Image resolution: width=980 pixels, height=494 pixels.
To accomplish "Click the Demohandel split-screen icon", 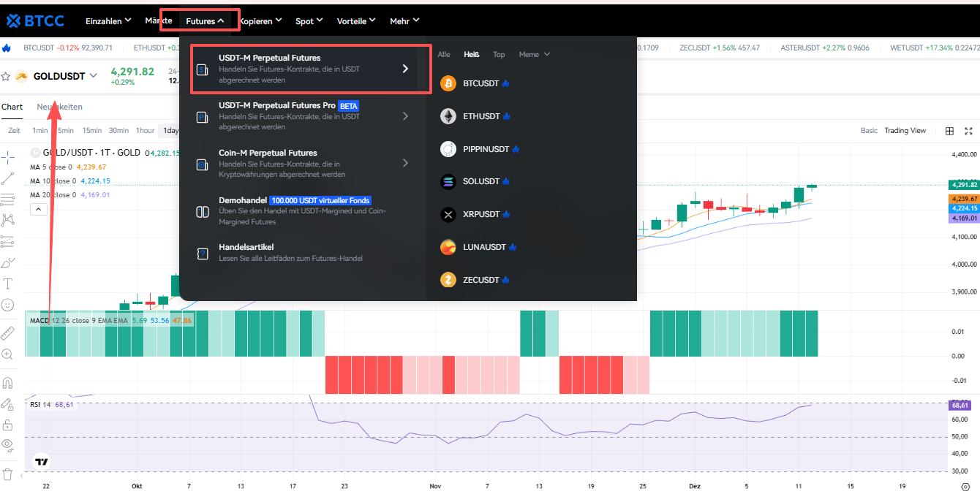I will tap(203, 212).
